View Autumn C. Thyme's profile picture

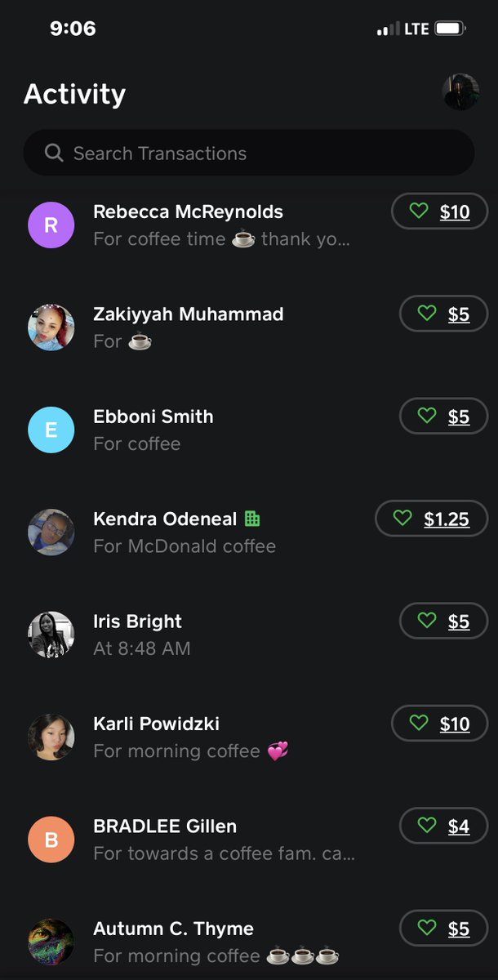point(51,942)
